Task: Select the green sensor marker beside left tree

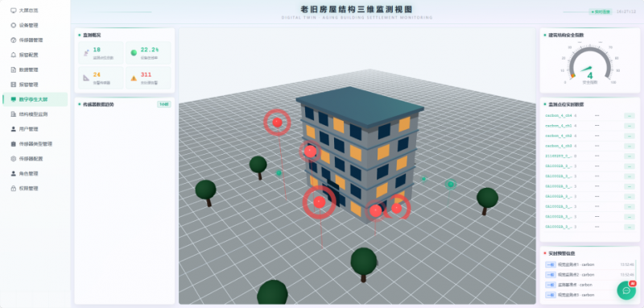Action: point(279,173)
